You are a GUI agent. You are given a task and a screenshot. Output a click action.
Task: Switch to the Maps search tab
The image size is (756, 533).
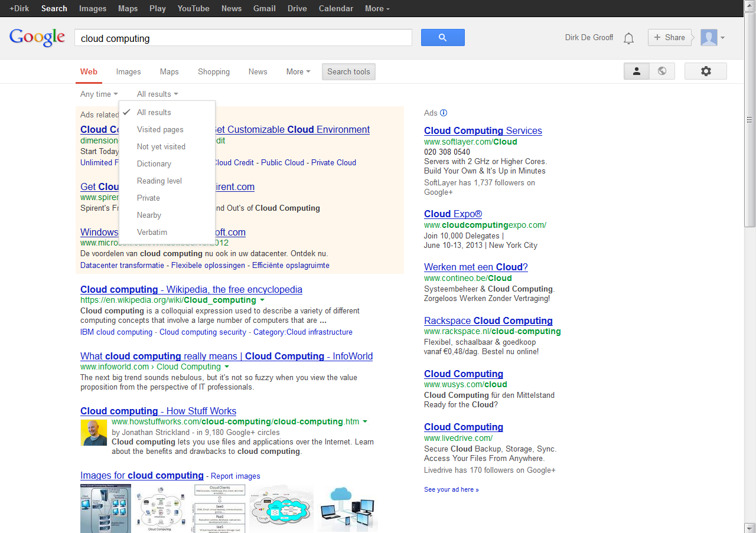tap(169, 71)
